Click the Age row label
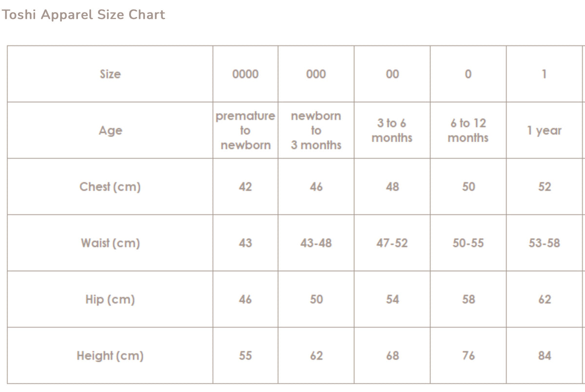Screen dimensions: 585x392 (110, 131)
